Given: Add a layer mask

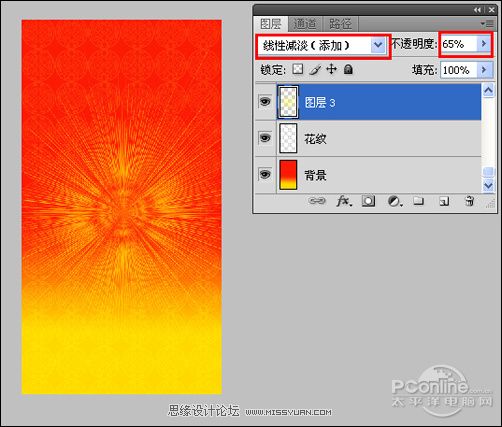Looking at the screenshot, I should [368, 201].
